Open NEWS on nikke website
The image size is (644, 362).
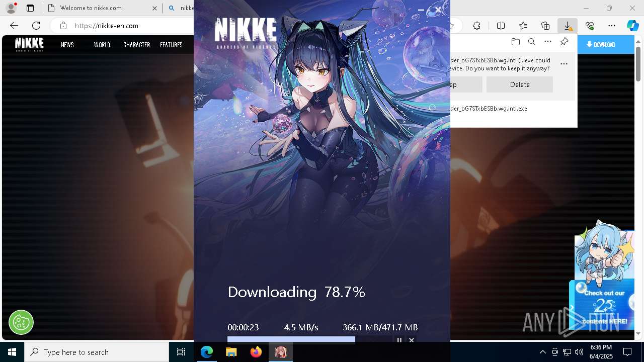click(67, 45)
